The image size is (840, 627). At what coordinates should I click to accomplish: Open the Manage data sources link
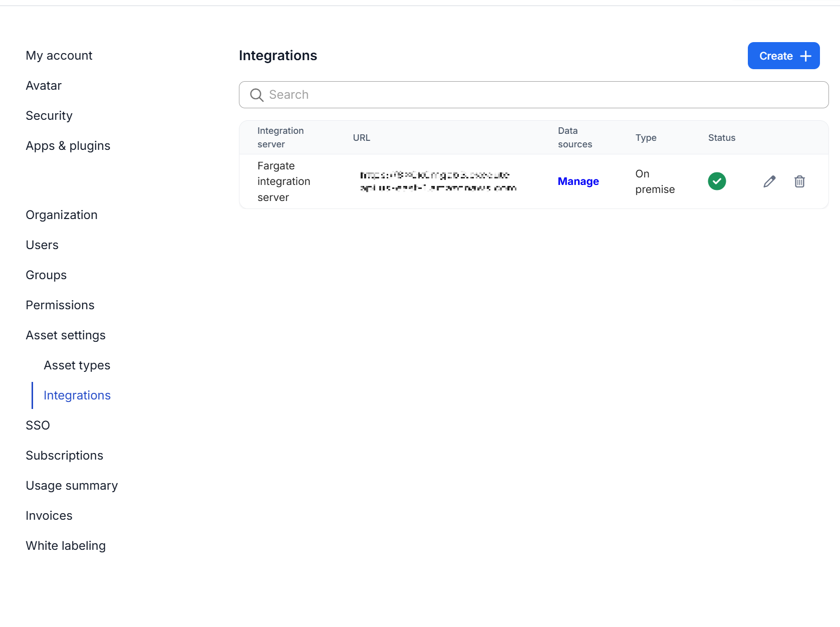pyautogui.click(x=578, y=181)
